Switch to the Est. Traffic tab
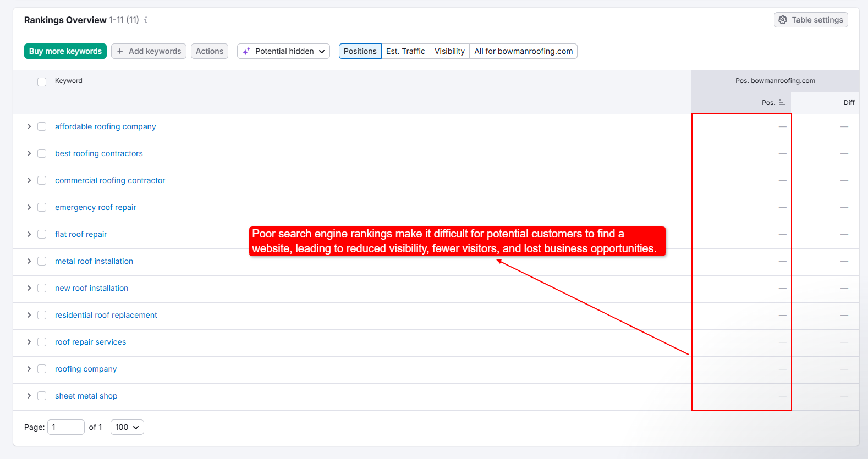868x459 pixels. coord(405,51)
